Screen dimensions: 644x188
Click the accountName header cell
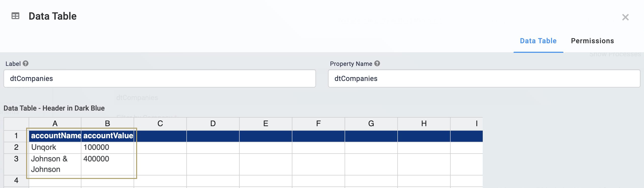(x=55, y=136)
